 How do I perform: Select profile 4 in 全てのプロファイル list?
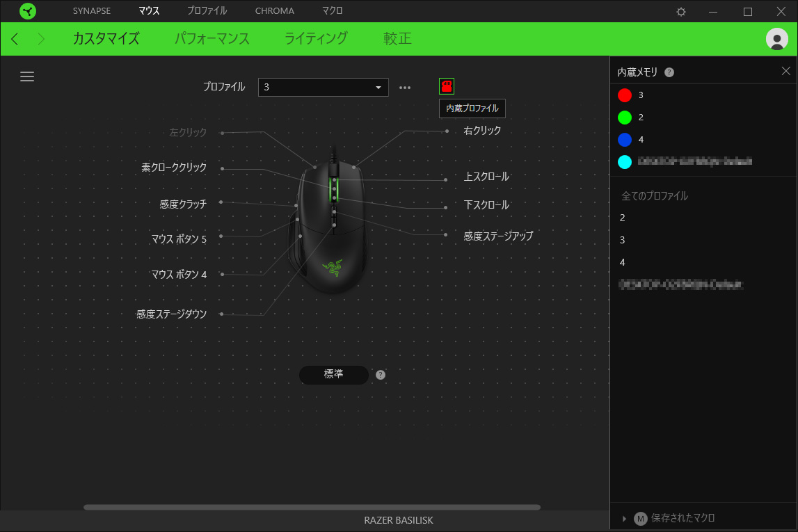point(623,262)
